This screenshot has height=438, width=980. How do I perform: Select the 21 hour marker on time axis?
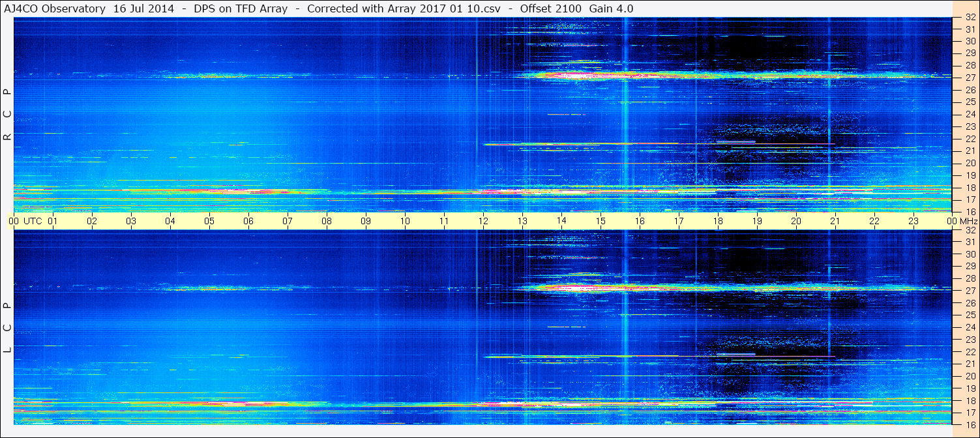(x=835, y=221)
